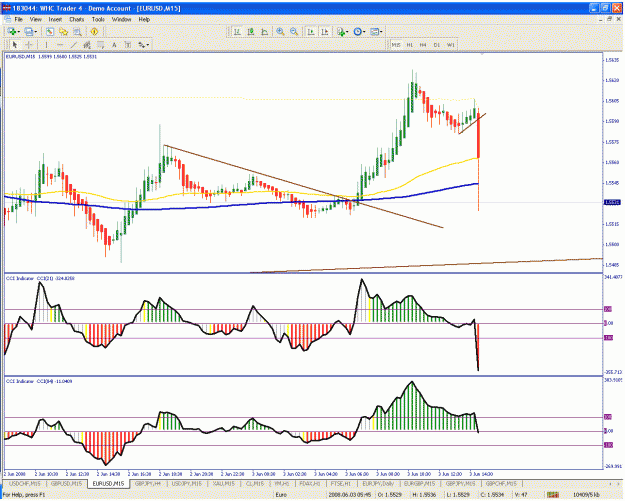Zoom in on the chart

(x=280, y=31)
